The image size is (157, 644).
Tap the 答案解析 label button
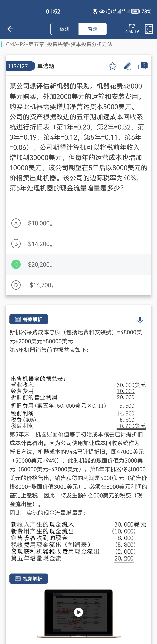[x=28, y=319]
